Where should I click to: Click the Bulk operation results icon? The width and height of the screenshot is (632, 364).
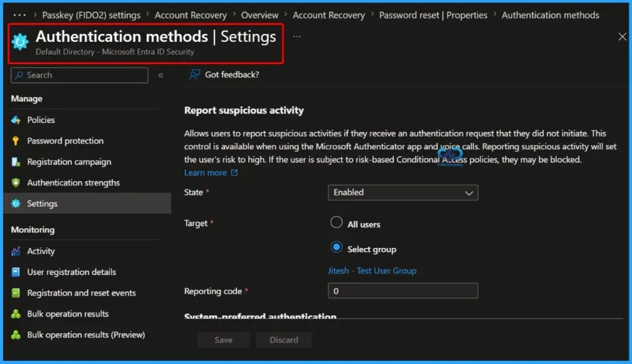coord(15,314)
